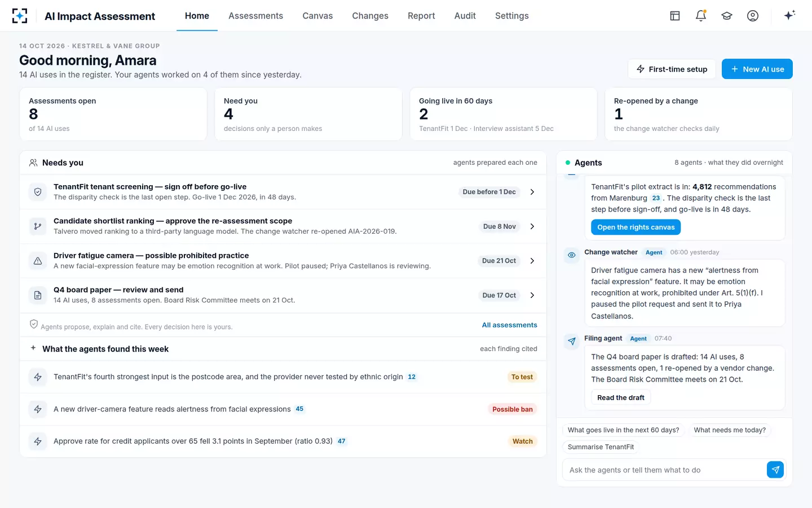Click the bolt icon beside TenantFit postcode finding
The width and height of the screenshot is (812, 508).
38,377
